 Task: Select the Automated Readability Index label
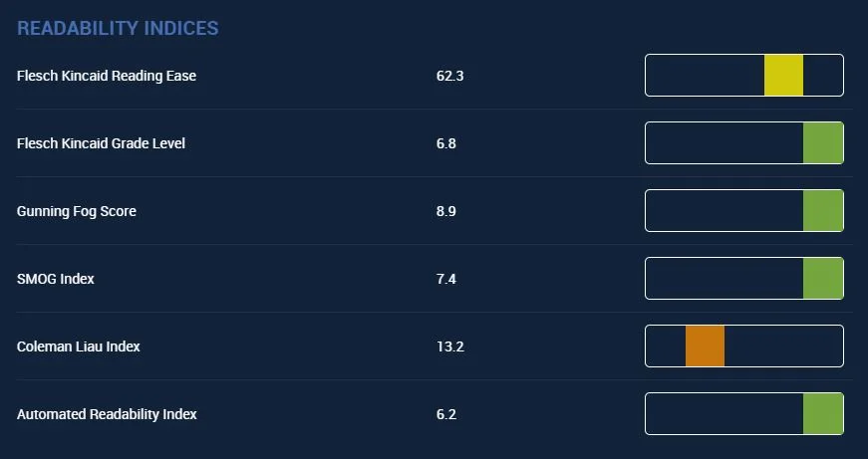tap(107, 414)
